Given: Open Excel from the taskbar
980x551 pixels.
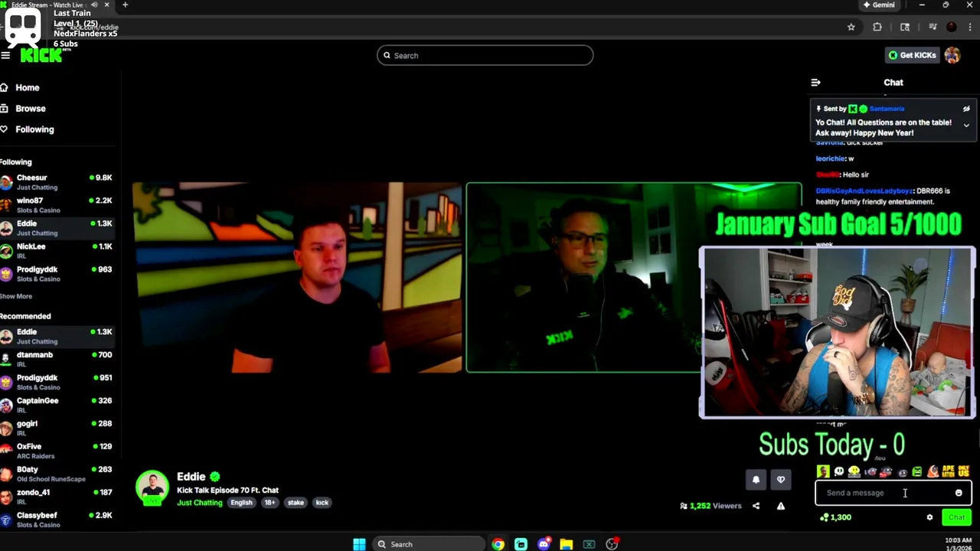Looking at the screenshot, I should pyautogui.click(x=589, y=544).
